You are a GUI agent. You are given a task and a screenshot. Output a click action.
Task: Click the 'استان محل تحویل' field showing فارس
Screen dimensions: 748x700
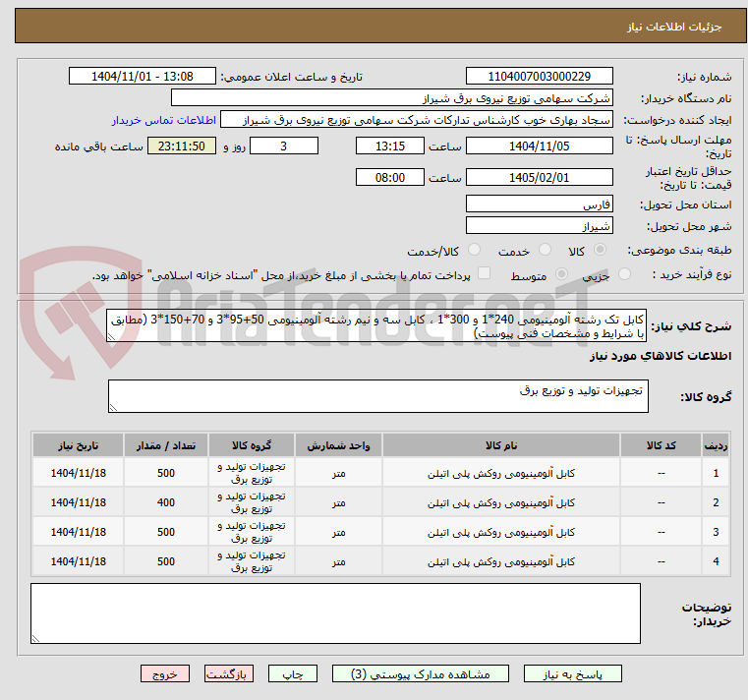pos(539,204)
